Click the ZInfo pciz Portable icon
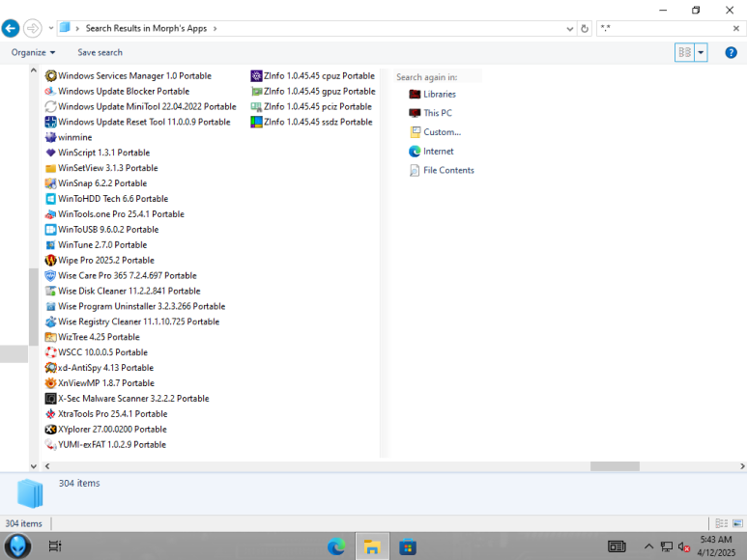 (x=256, y=106)
